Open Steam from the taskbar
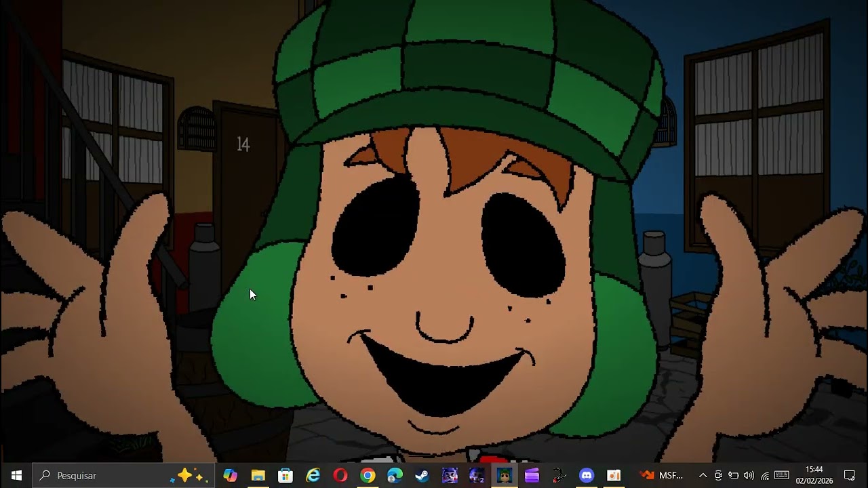The height and width of the screenshot is (488, 868). point(422,476)
